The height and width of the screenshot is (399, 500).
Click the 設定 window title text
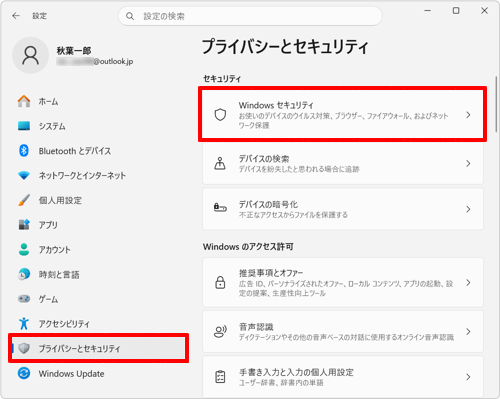pyautogui.click(x=39, y=16)
